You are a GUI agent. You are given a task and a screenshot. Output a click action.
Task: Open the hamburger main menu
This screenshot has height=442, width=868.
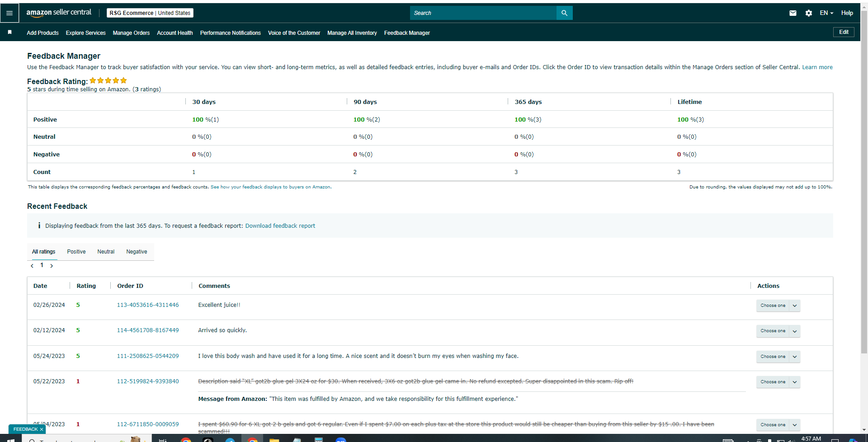coord(9,13)
